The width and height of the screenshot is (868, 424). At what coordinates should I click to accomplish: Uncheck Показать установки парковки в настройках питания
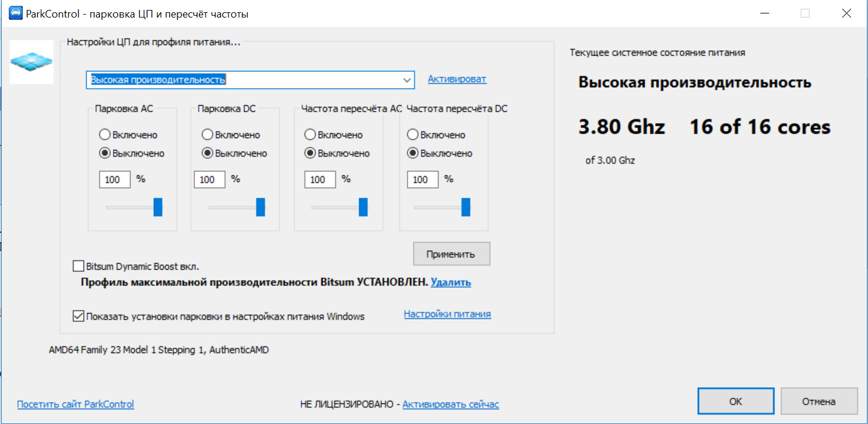click(78, 316)
